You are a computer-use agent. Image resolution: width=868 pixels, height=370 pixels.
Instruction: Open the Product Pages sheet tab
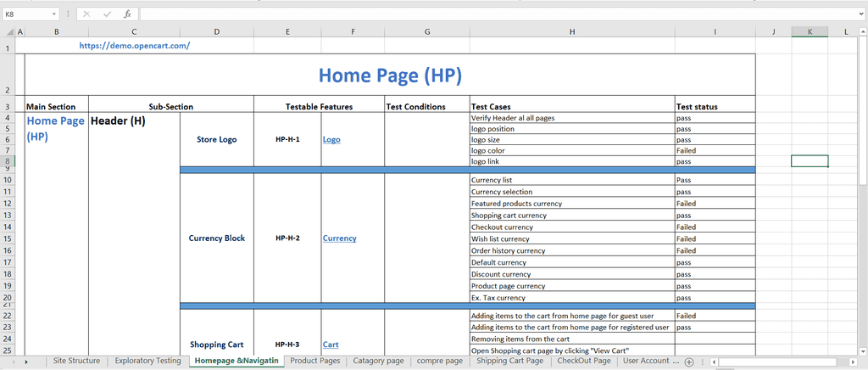click(314, 361)
